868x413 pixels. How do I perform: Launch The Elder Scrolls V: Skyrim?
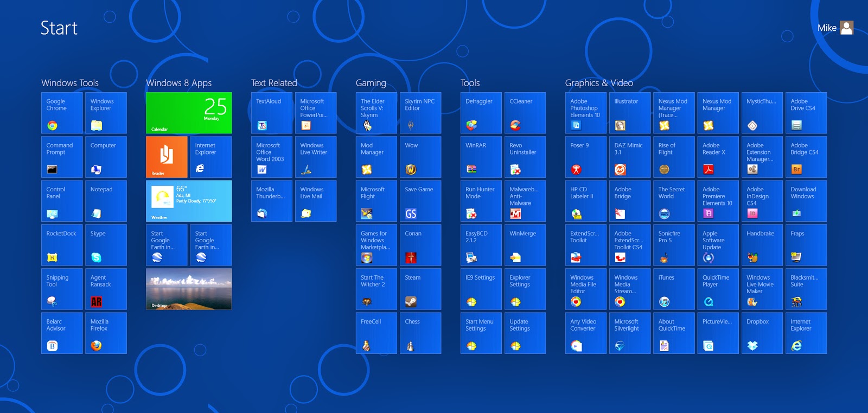tap(376, 113)
